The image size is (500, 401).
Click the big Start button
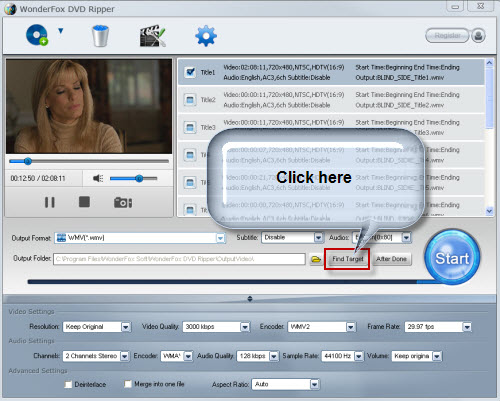(452, 257)
